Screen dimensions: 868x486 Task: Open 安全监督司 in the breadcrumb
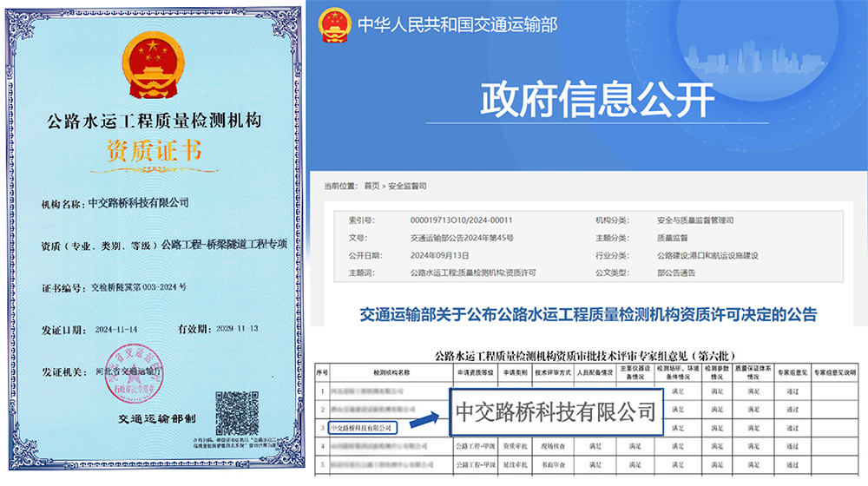coord(407,186)
